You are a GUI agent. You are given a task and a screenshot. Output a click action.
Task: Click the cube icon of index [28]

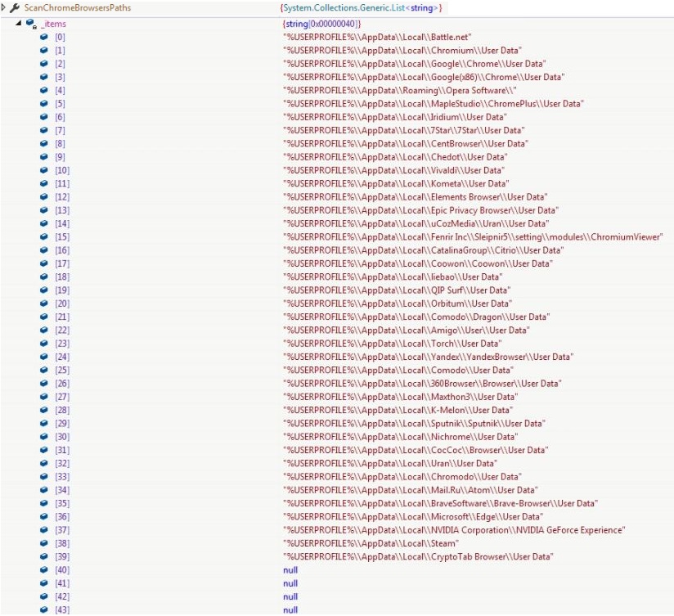(x=44, y=410)
